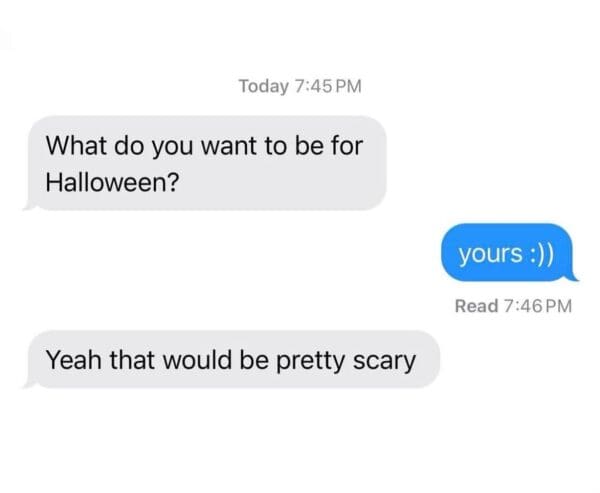The image size is (600, 493).
Task: Click the tail of the 'pretty scary' bubble
Action: (x=30, y=383)
